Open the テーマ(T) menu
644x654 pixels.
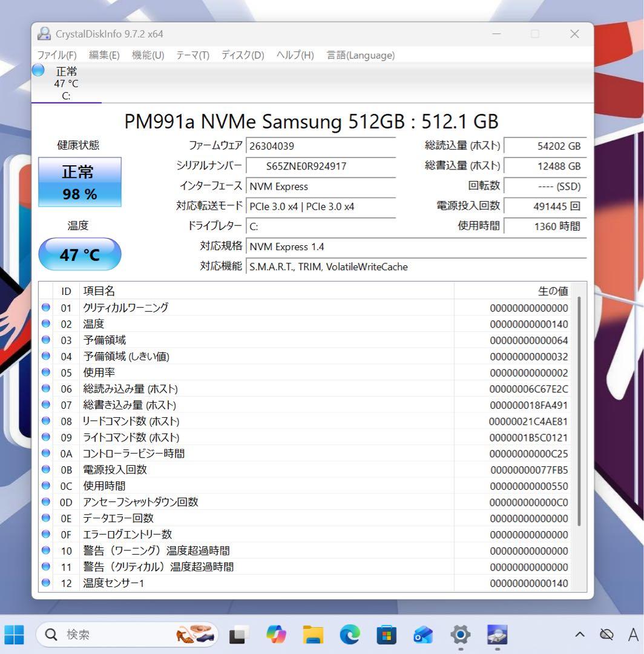192,55
